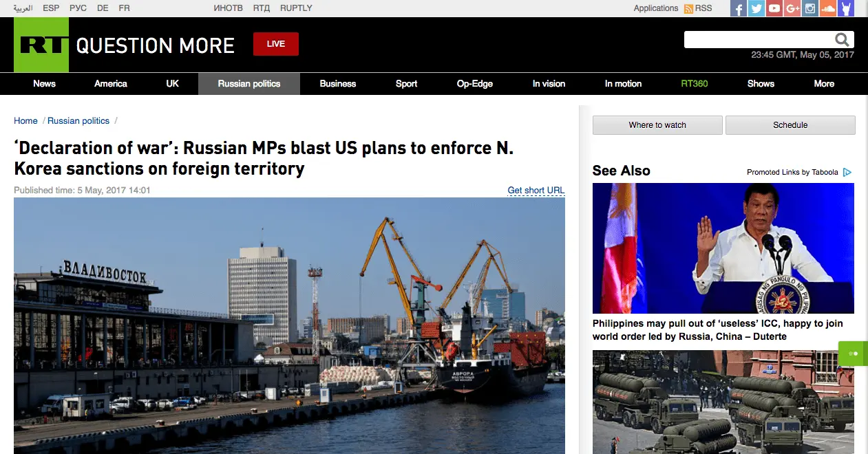868x454 pixels.
Task: Open the Duterte article thumbnail
Action: pos(723,248)
